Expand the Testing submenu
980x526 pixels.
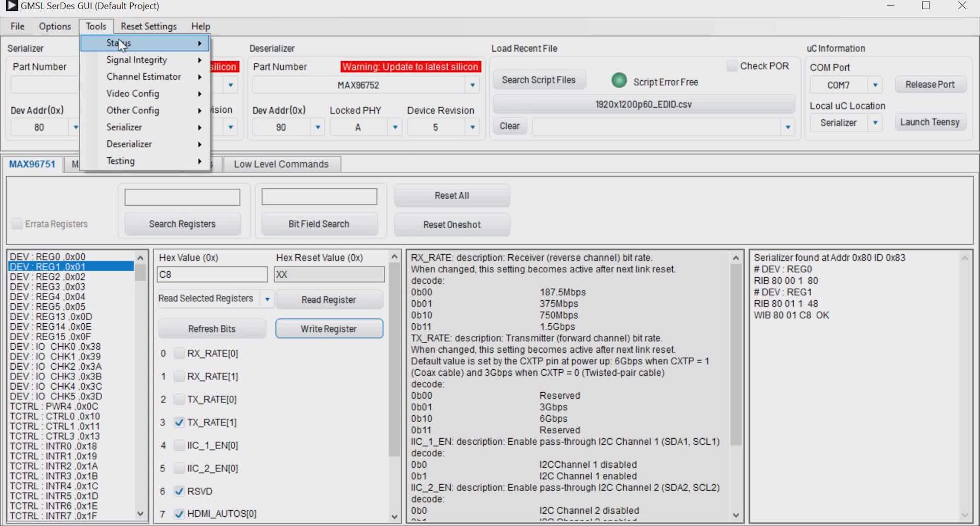[145, 161]
